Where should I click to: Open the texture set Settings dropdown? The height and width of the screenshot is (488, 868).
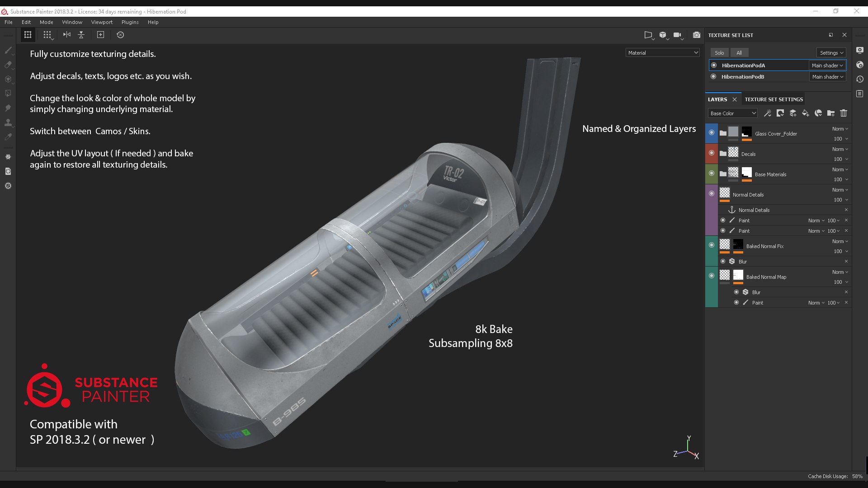pos(831,53)
